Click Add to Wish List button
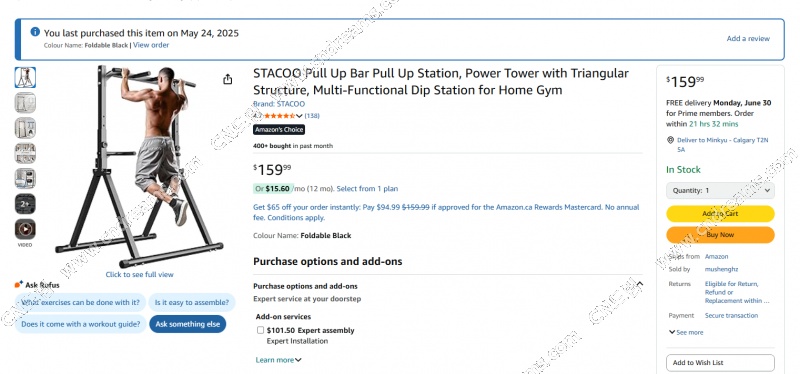 (720, 363)
